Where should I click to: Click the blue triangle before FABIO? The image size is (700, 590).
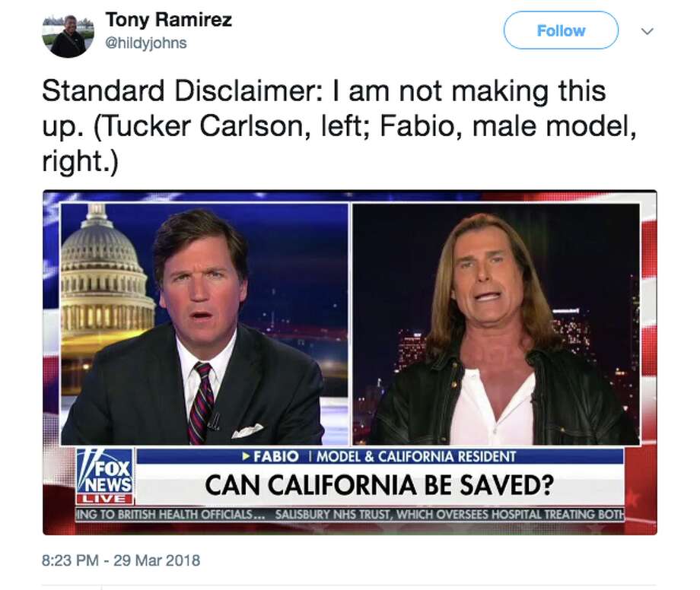246,456
